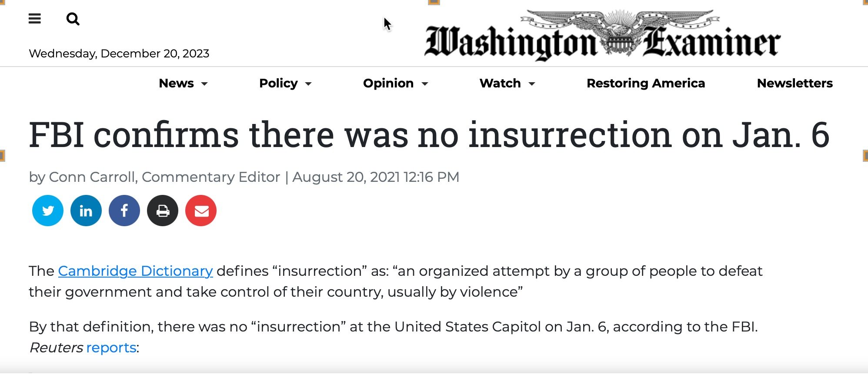The image size is (868, 375).
Task: Expand the Opinion dropdown arrow
Action: (x=425, y=84)
